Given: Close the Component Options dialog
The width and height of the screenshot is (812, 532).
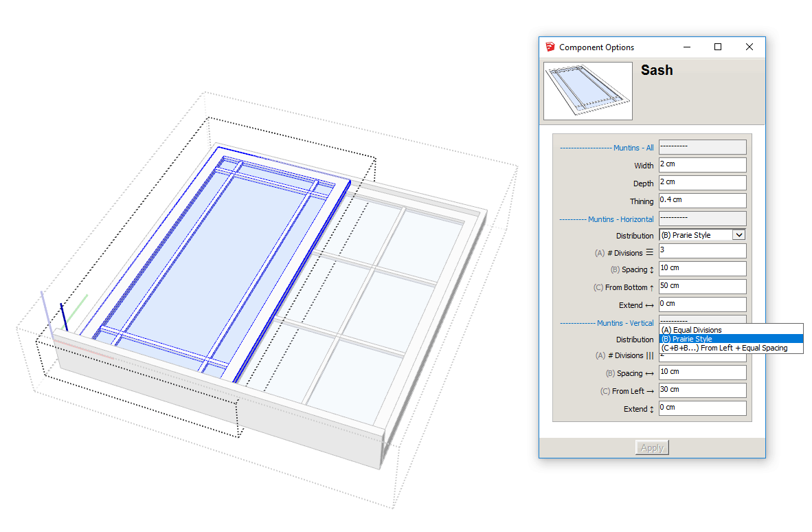Looking at the screenshot, I should click(749, 47).
